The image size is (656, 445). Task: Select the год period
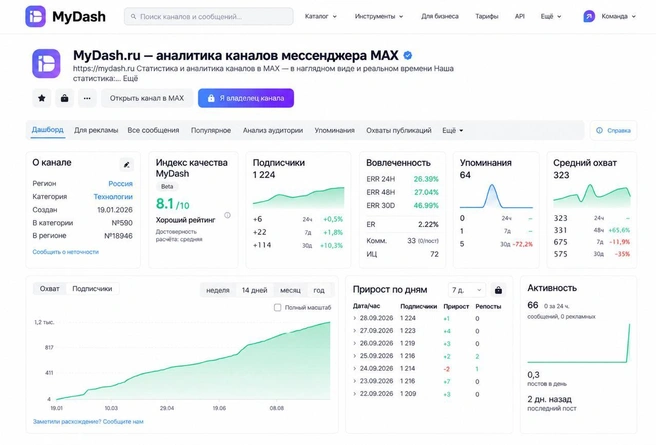319,290
